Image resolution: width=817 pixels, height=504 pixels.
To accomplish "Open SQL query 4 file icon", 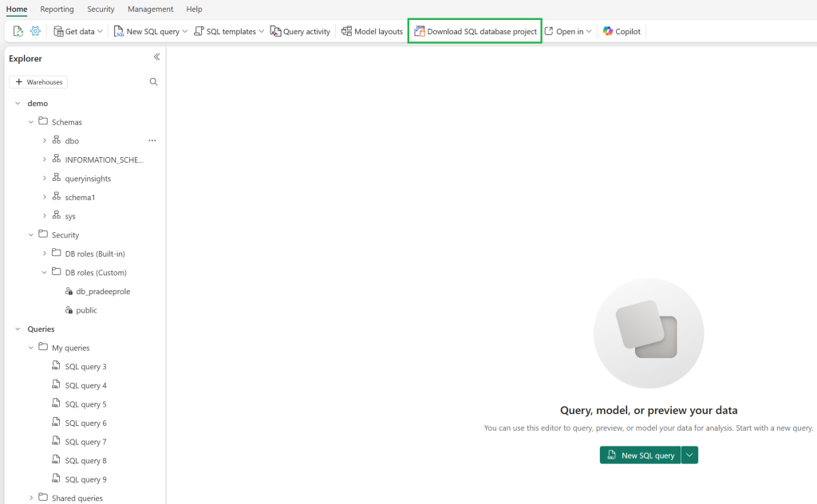I will pos(56,384).
